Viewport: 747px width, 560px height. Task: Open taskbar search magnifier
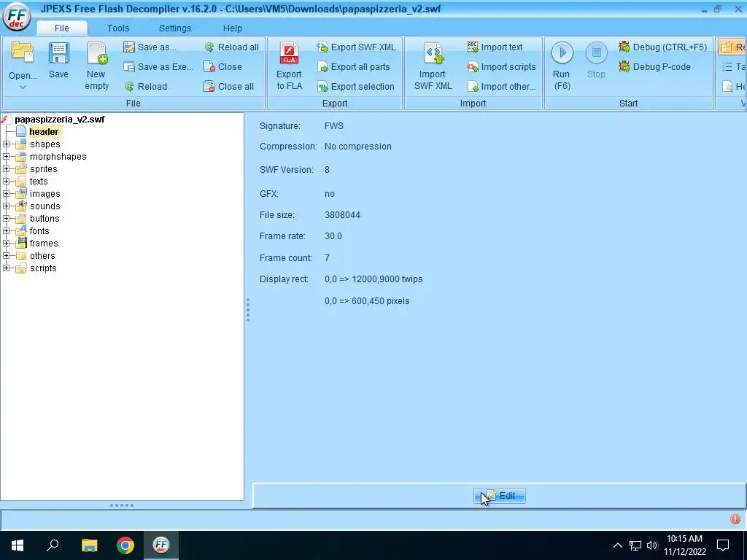[53, 545]
